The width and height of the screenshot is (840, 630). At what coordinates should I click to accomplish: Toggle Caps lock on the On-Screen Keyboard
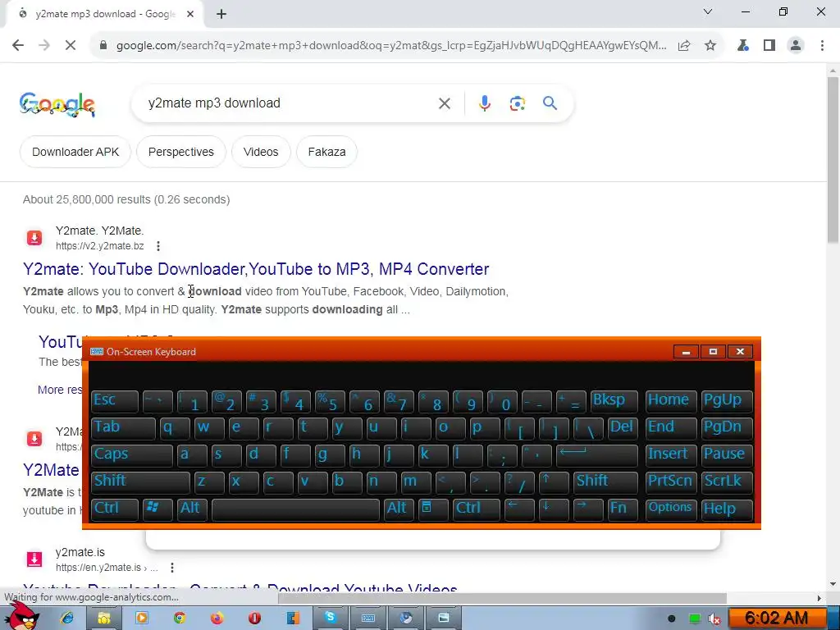tap(132, 454)
